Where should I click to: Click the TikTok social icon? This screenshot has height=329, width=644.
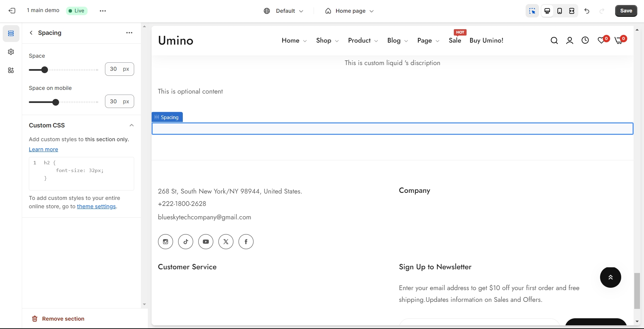coord(185,242)
